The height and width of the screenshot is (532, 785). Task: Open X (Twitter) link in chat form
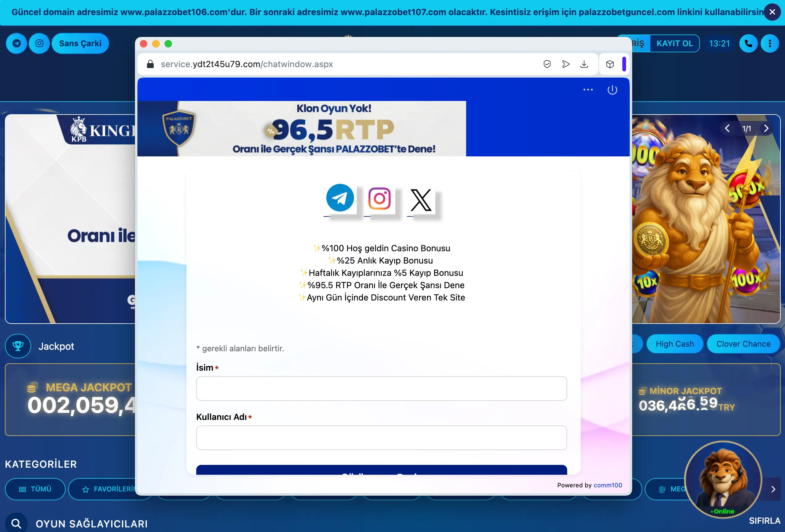point(421,200)
